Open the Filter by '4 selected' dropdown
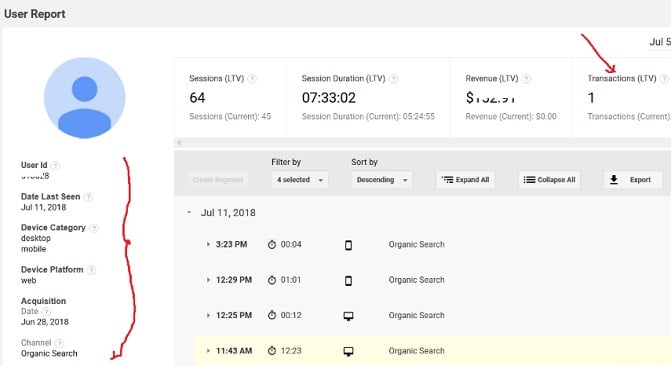 tap(300, 180)
